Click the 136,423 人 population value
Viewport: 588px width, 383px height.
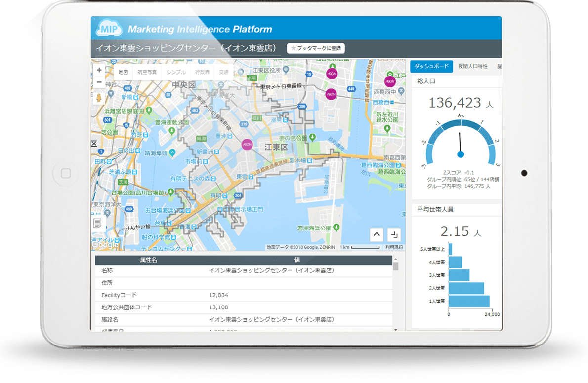461,103
